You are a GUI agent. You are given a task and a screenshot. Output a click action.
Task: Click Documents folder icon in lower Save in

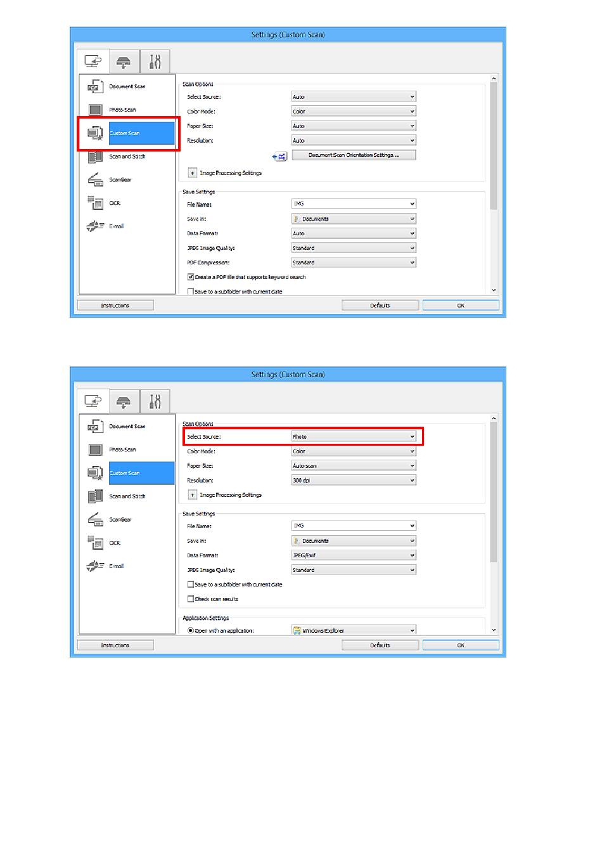(297, 541)
